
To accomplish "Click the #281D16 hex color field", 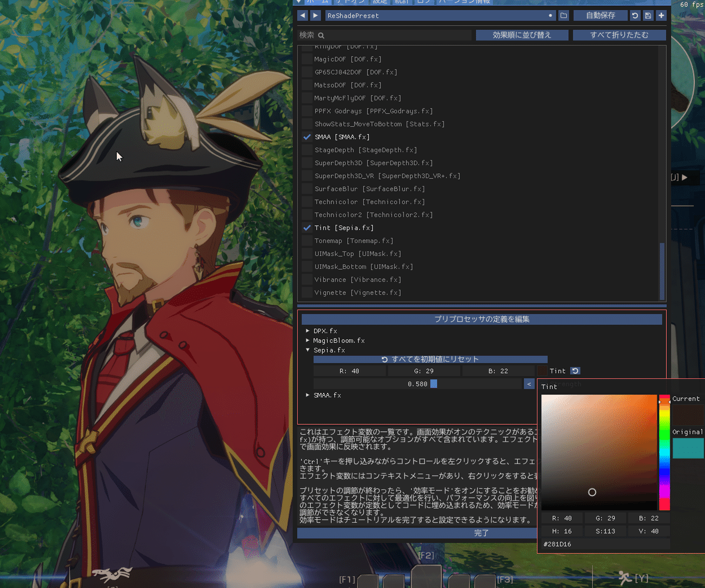I will tap(605, 544).
